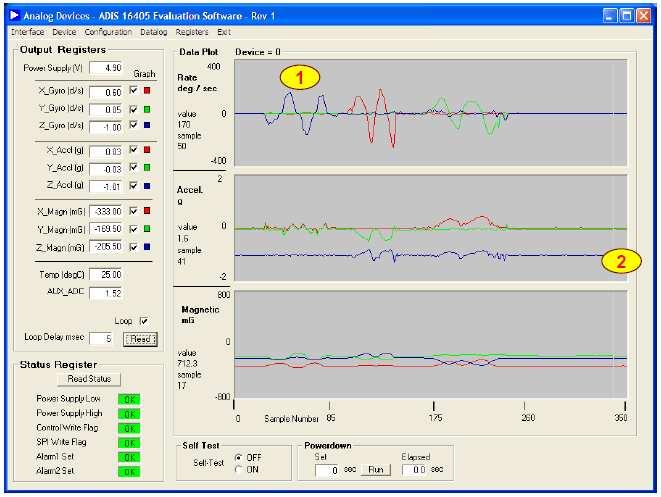
Task: Click the X_Magn value field
Action: click(106, 211)
